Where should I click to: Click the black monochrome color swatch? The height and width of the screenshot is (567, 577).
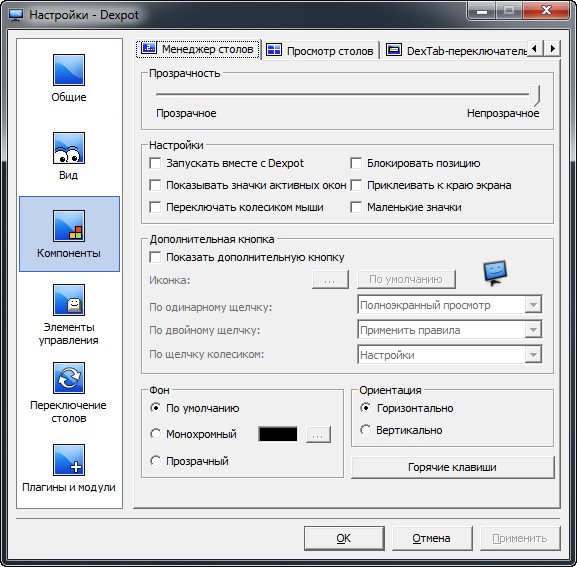(278, 434)
